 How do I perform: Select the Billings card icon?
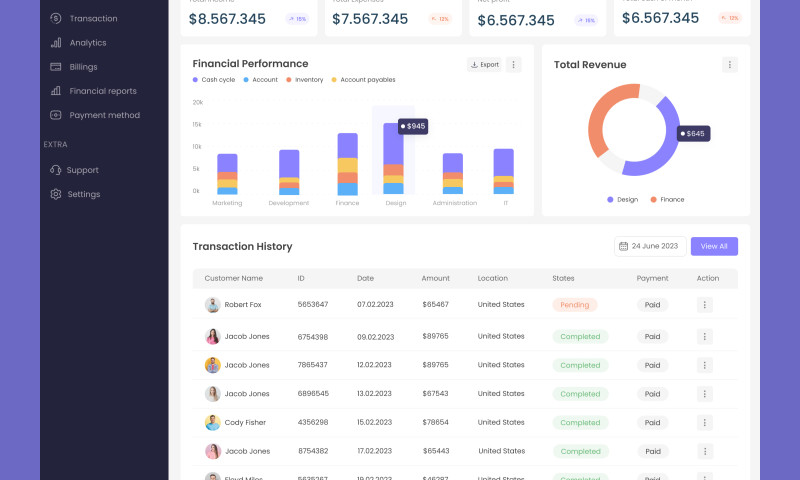[56, 67]
